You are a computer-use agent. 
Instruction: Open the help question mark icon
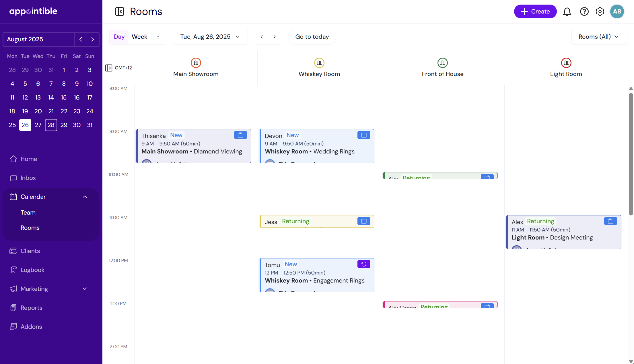click(x=584, y=11)
